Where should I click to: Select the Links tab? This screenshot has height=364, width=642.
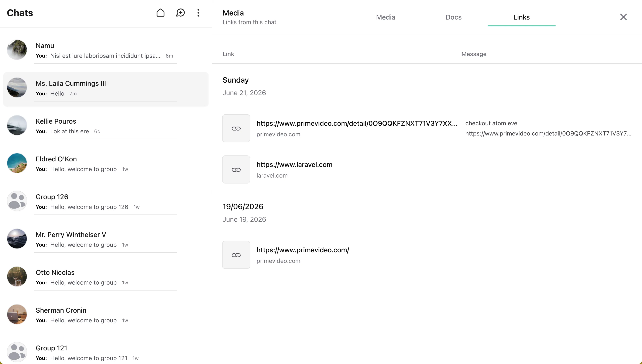coord(522,17)
